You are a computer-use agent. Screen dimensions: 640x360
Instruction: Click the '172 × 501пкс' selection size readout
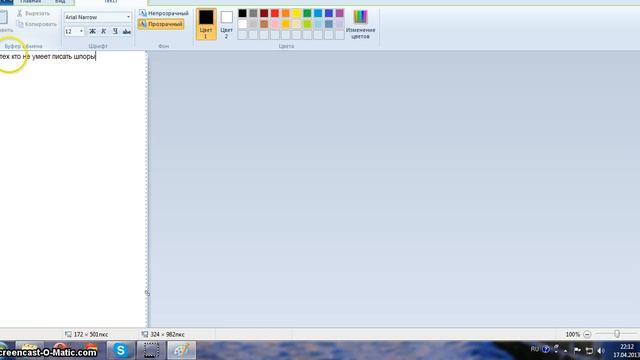(x=87, y=334)
